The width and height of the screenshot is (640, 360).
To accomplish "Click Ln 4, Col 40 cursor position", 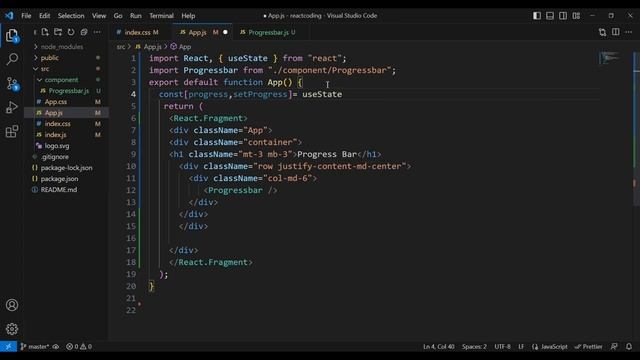I will (x=438, y=347).
